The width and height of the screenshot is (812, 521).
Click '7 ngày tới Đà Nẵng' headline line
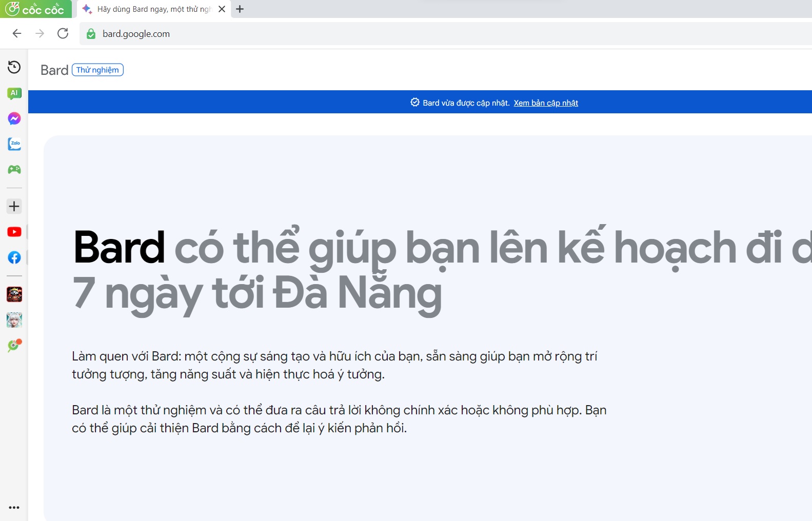pos(257,293)
